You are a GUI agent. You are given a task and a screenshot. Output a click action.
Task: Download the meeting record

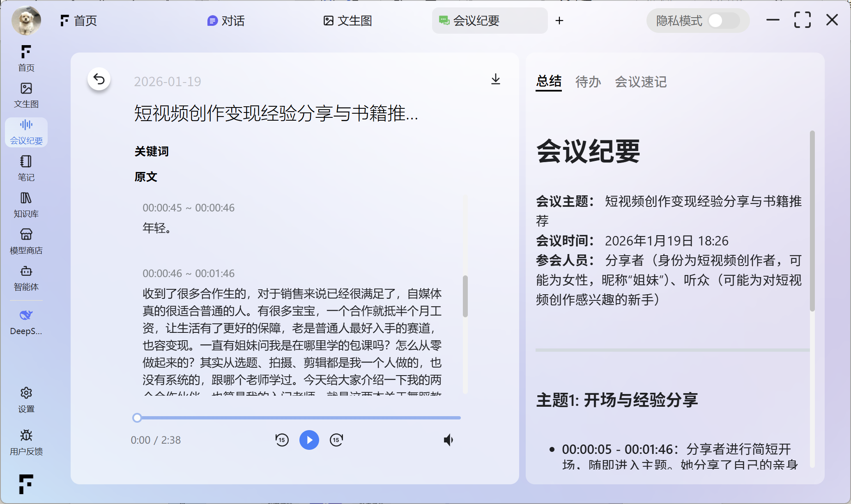click(496, 79)
